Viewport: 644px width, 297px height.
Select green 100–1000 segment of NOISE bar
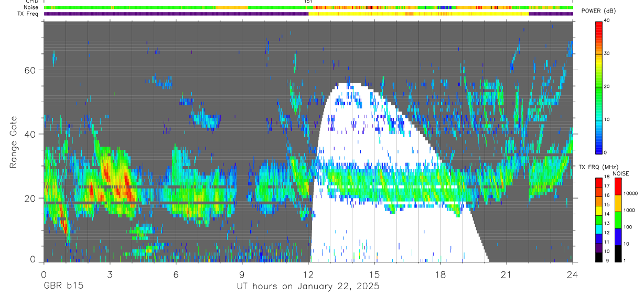coord(618,219)
